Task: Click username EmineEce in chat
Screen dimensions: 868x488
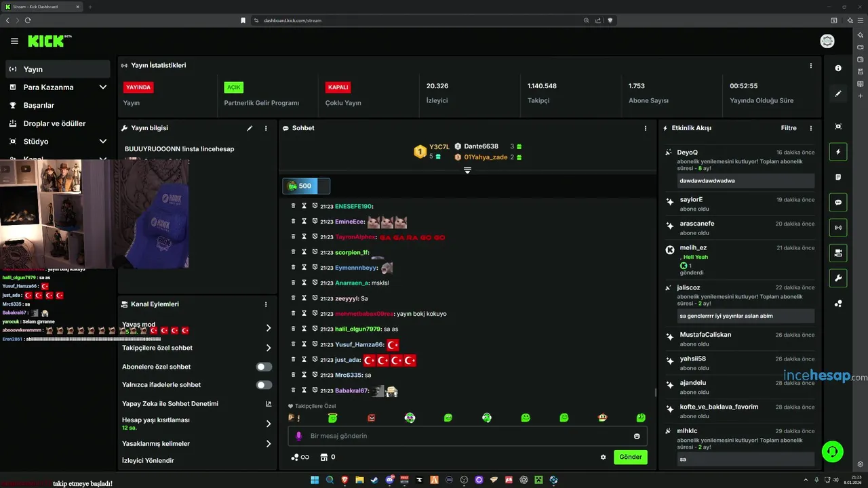Action: pos(349,222)
